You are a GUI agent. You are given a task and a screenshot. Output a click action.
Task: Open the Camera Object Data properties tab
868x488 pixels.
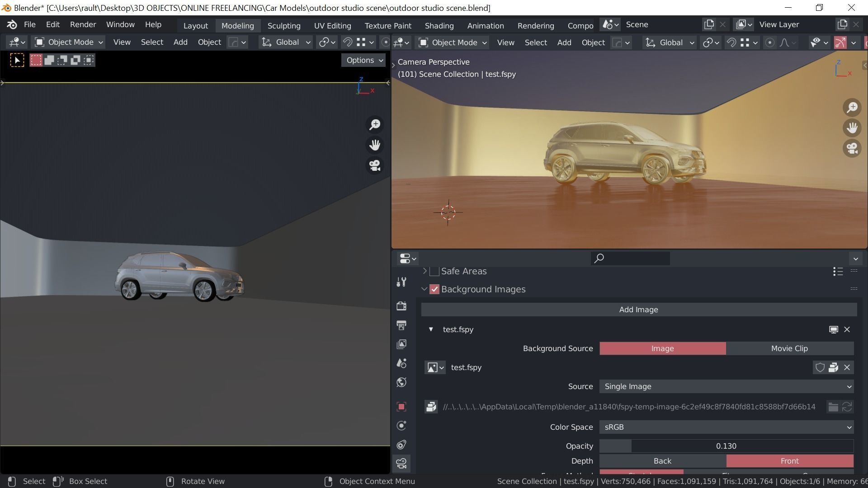click(x=401, y=464)
